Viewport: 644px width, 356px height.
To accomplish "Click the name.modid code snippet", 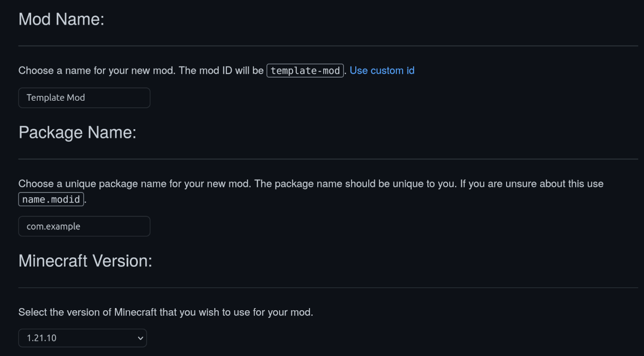I will (x=51, y=199).
